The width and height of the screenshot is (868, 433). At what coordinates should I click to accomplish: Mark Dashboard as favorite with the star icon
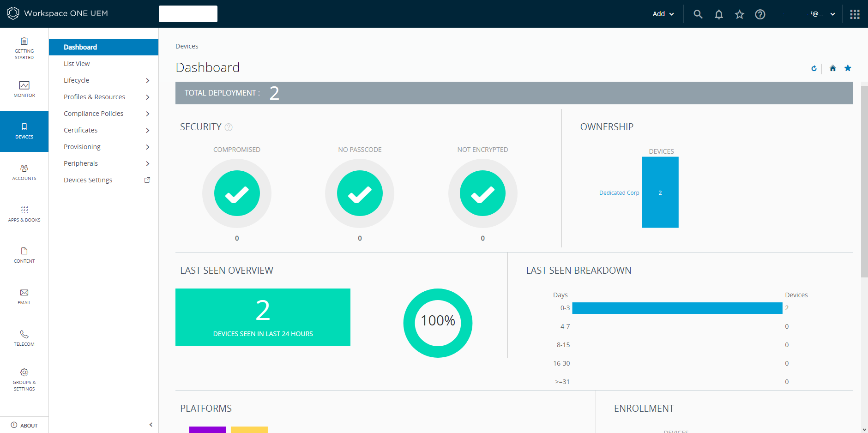pyautogui.click(x=847, y=68)
